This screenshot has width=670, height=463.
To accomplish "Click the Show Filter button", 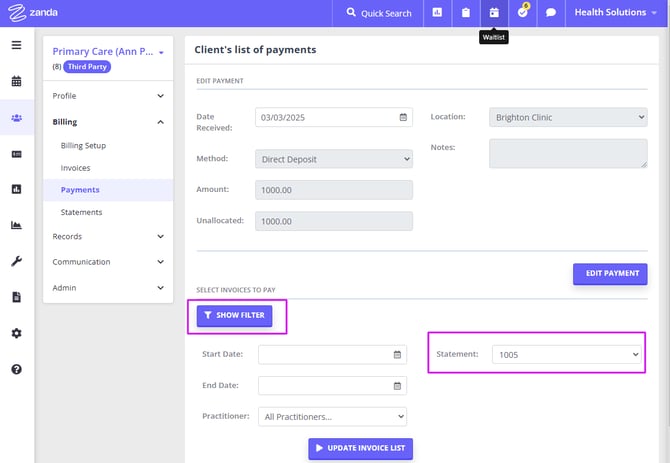I will tap(234, 315).
